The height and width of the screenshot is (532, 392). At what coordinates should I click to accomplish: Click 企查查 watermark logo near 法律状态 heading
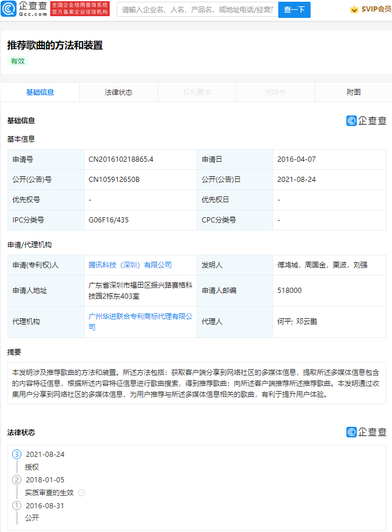point(366,432)
